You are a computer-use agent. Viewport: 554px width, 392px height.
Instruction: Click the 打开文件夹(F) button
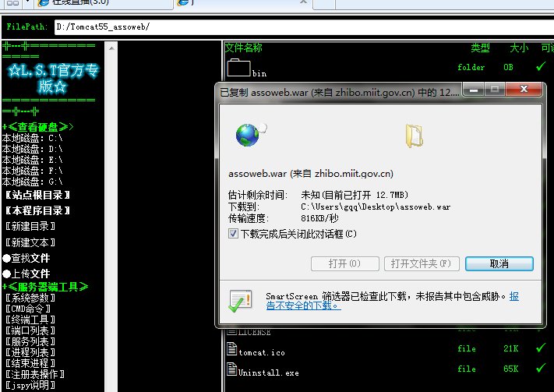pyautogui.click(x=422, y=263)
